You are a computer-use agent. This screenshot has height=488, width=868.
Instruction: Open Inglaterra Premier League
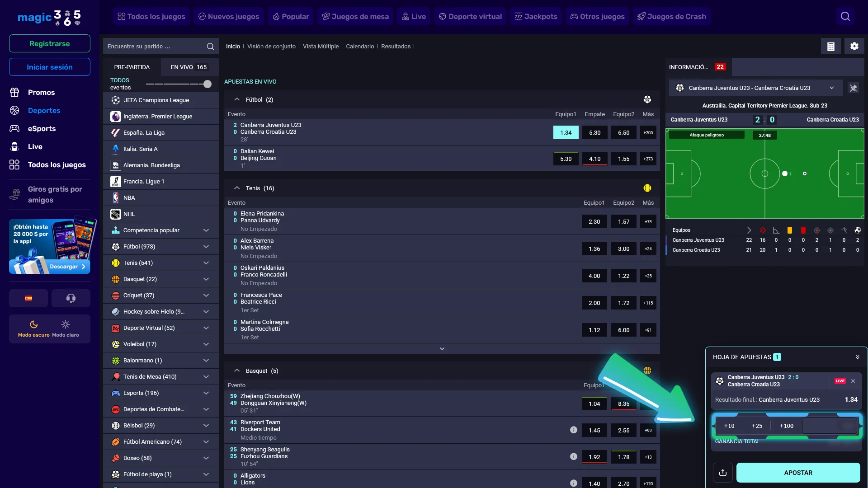coord(161,117)
